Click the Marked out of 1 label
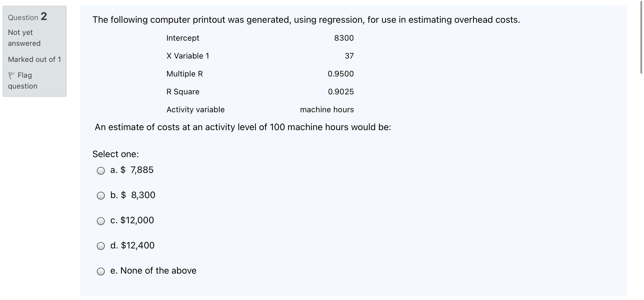Viewport: 644px width, 300px height. click(34, 59)
